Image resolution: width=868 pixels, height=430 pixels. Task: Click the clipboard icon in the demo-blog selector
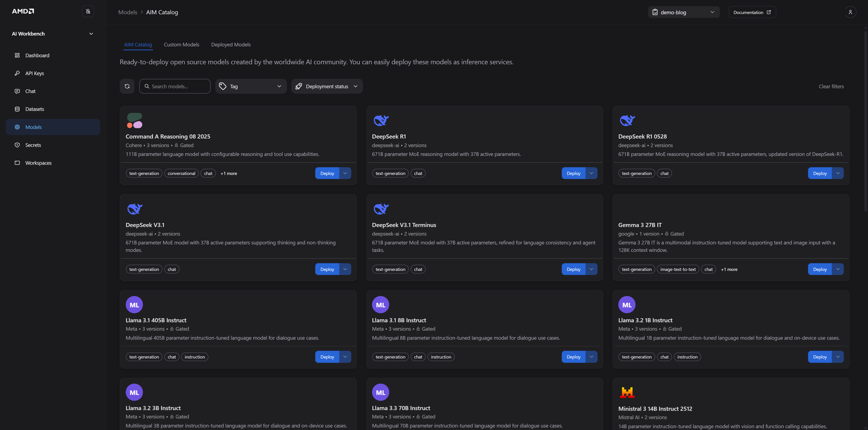point(655,12)
